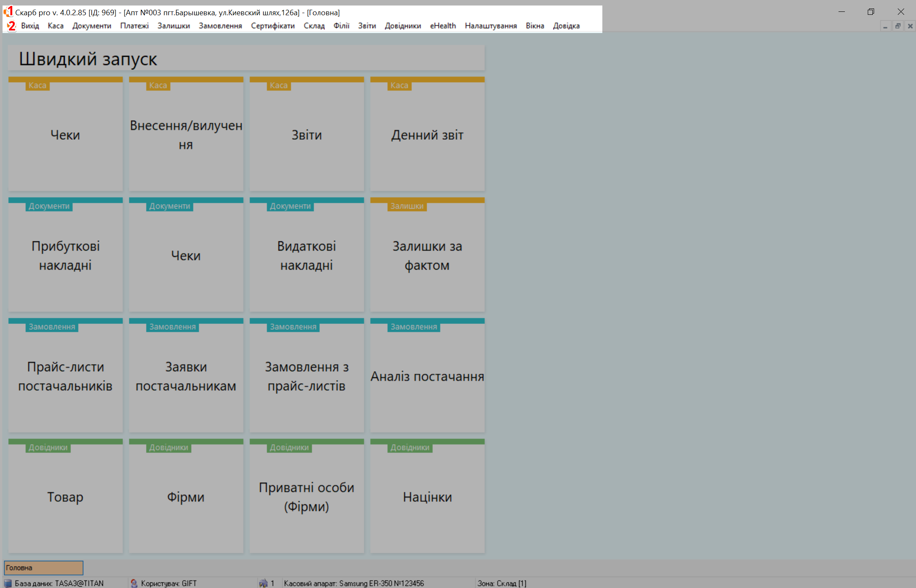The width and height of the screenshot is (916, 588).
Task: Click the Скарб pro application icon
Action: (8, 12)
